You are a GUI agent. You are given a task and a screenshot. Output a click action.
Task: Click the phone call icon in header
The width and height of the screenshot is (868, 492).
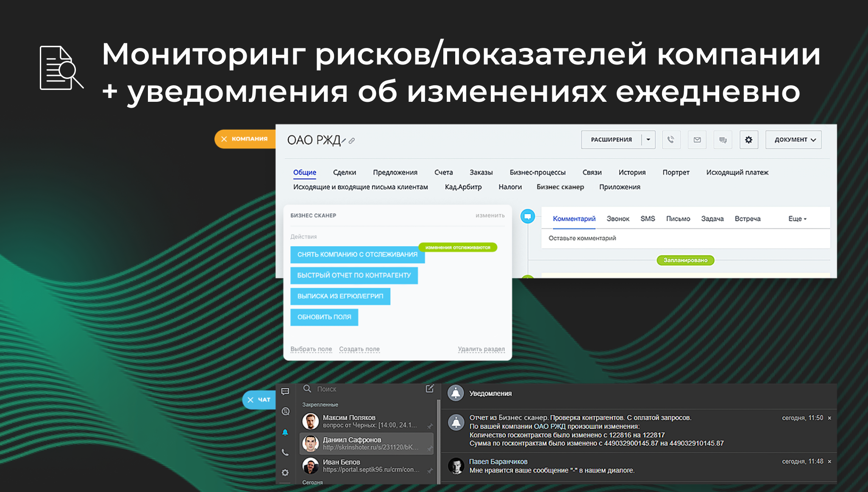pyautogui.click(x=671, y=140)
